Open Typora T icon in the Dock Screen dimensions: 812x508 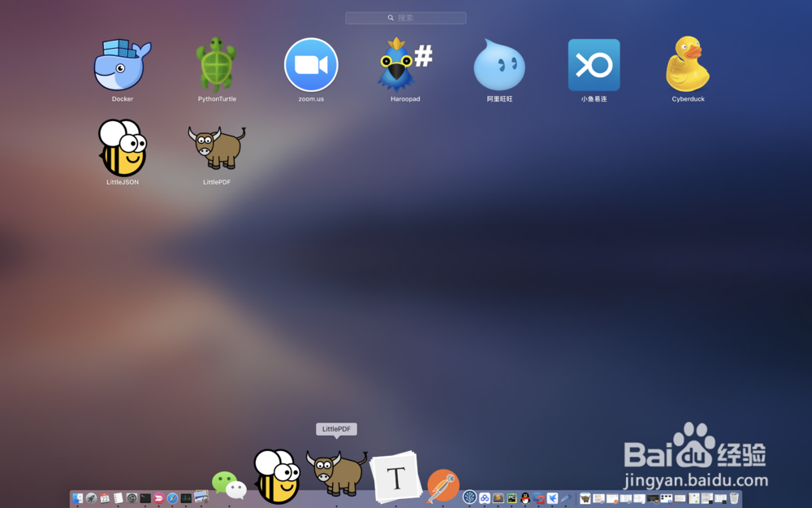(x=396, y=477)
